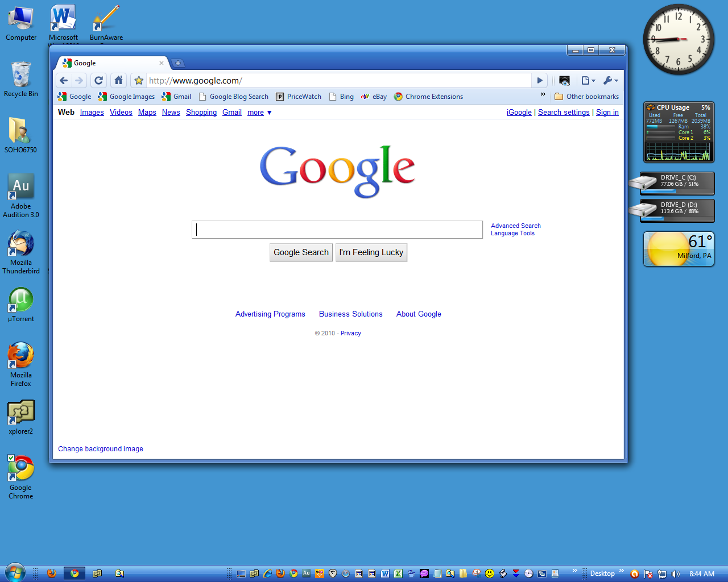Viewport: 728px width, 582px height.
Task: Select the News link in Google navigation
Action: click(171, 113)
